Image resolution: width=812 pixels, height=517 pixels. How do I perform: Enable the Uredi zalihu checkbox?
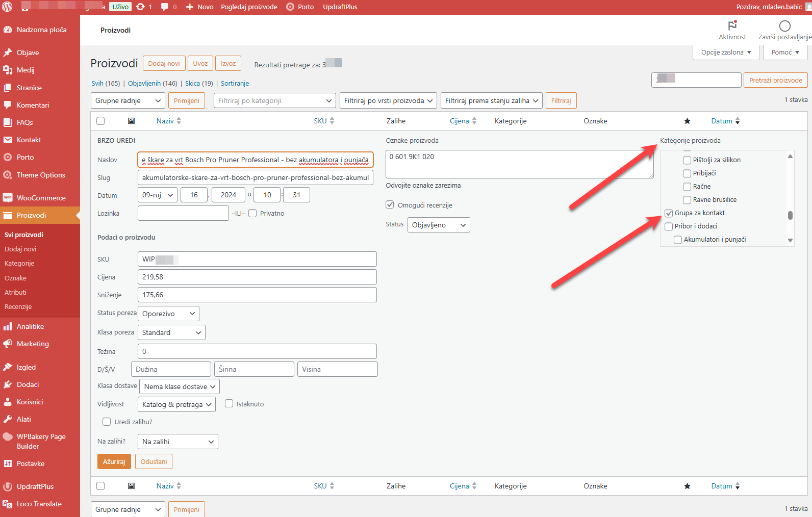pyautogui.click(x=107, y=422)
